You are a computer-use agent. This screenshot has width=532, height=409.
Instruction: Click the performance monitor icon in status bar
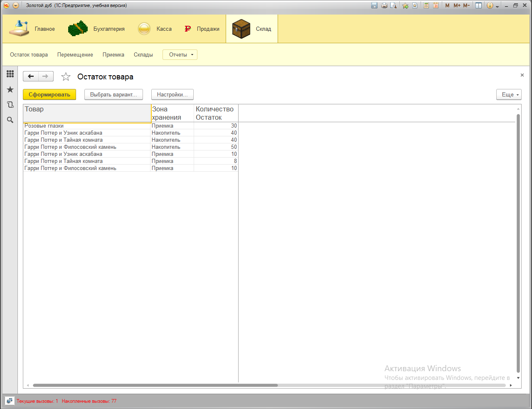(x=9, y=401)
